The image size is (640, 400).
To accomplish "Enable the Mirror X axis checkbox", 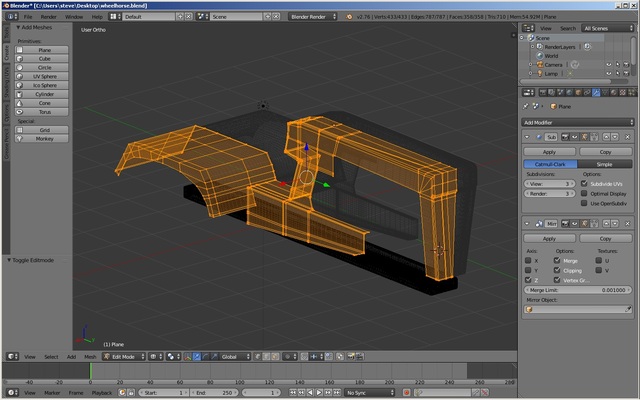I will [x=529, y=260].
